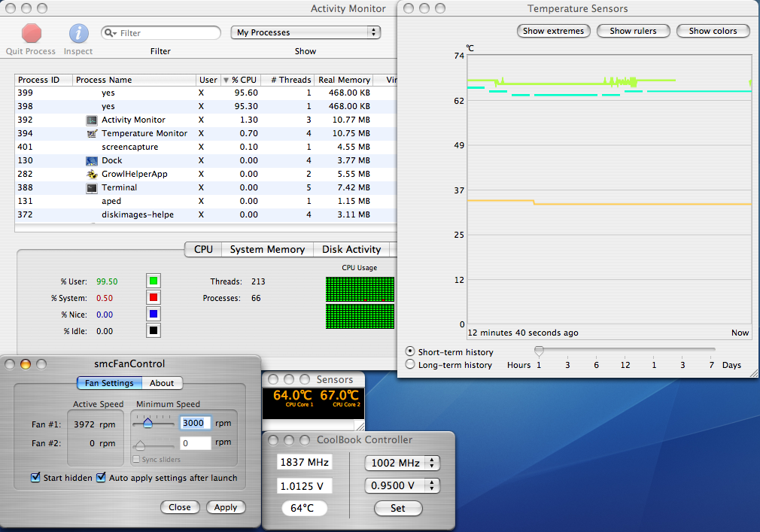Open the My Processes show dropdown

[x=306, y=32]
